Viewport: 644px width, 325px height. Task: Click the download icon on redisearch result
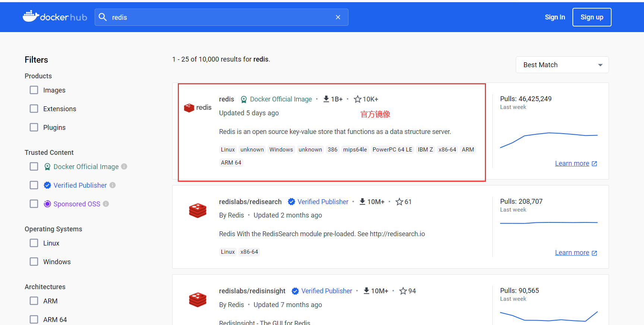pos(362,201)
